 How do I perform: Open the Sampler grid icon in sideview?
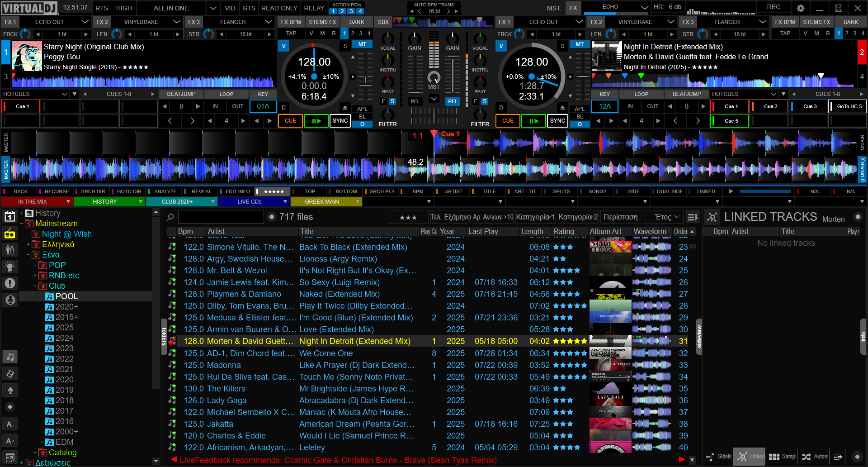[x=774, y=457]
